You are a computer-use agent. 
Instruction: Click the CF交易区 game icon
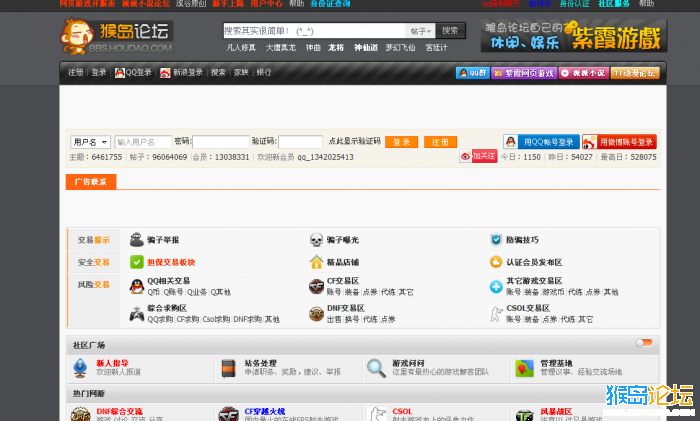(x=316, y=286)
